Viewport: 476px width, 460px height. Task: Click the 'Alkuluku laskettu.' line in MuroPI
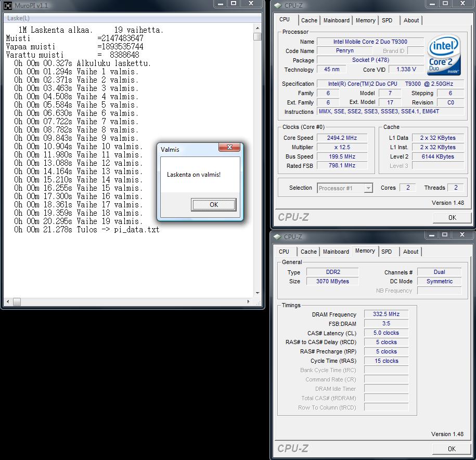coord(113,63)
